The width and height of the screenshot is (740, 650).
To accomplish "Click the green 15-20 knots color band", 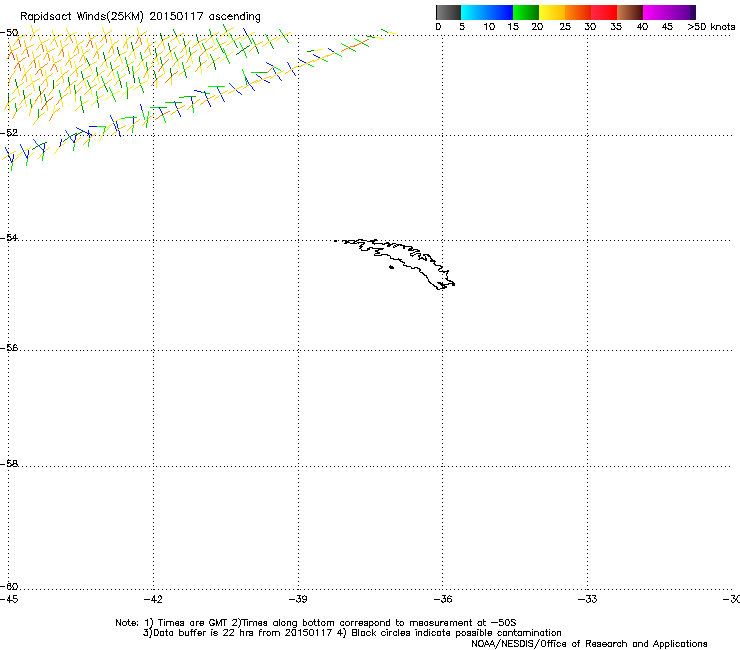I will [526, 12].
